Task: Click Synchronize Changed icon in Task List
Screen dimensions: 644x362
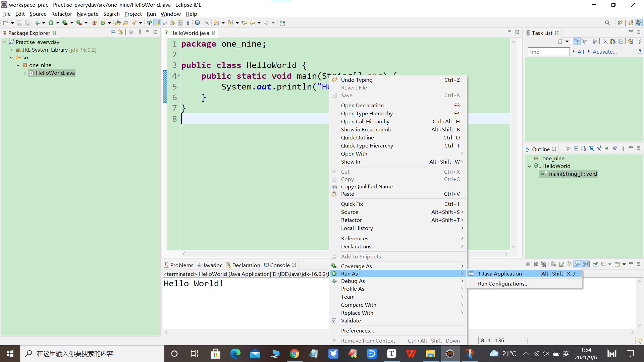Action: (x=631, y=42)
